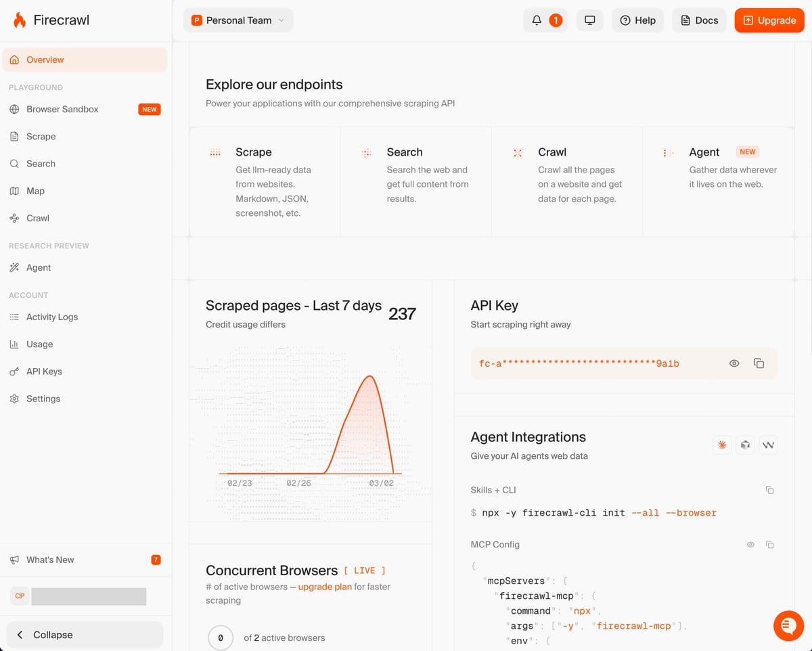812x651 pixels.
Task: Open the Browser Sandbox playground
Action: 62,109
